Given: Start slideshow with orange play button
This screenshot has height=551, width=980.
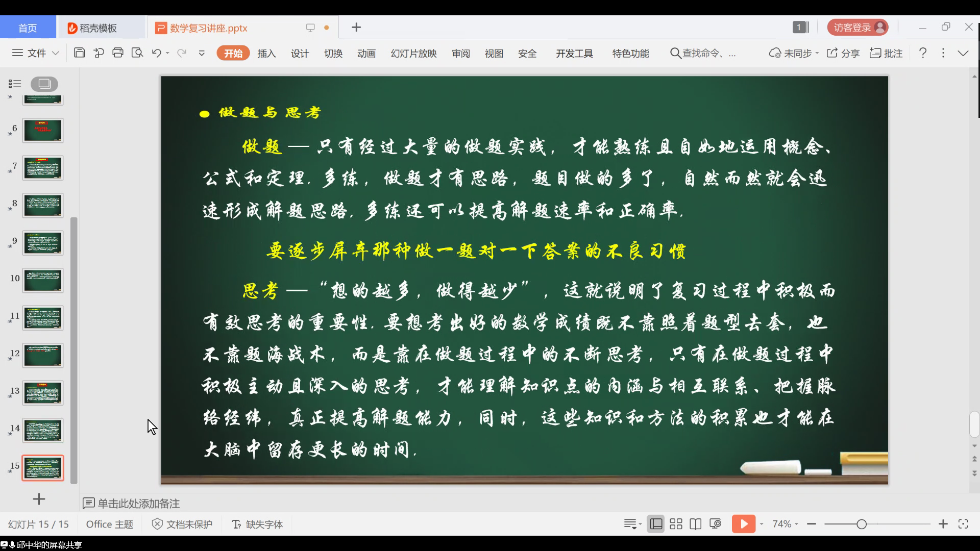Looking at the screenshot, I should (x=744, y=524).
